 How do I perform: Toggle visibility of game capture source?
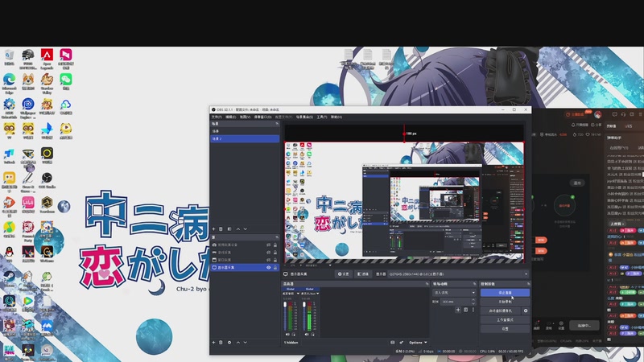tap(269, 253)
